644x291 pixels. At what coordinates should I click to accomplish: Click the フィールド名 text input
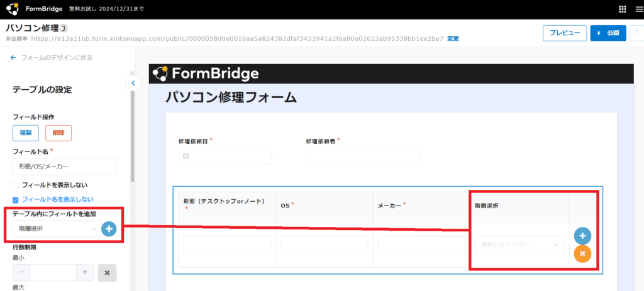pos(64,167)
